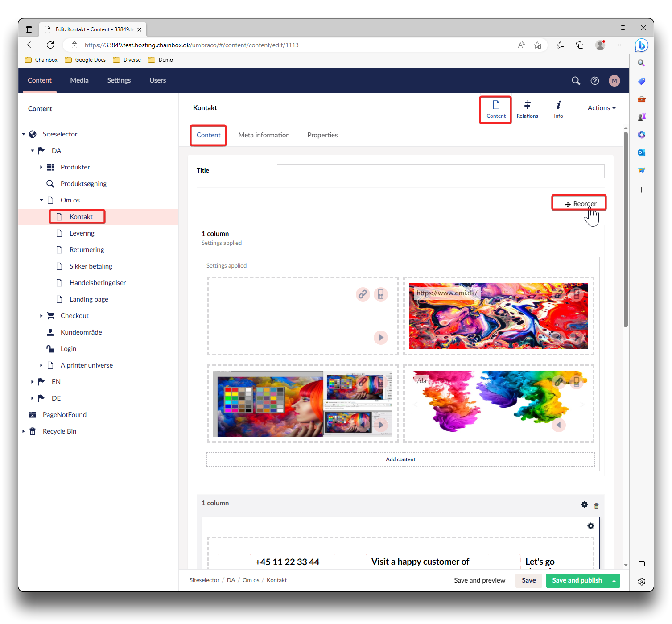This screenshot has width=672, height=624.
Task: Click Read aloud icon in address bar
Action: point(521,45)
